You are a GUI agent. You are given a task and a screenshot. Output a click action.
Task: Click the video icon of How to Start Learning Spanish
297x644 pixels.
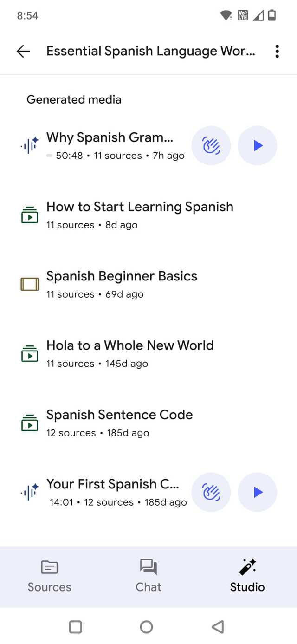[x=30, y=215]
